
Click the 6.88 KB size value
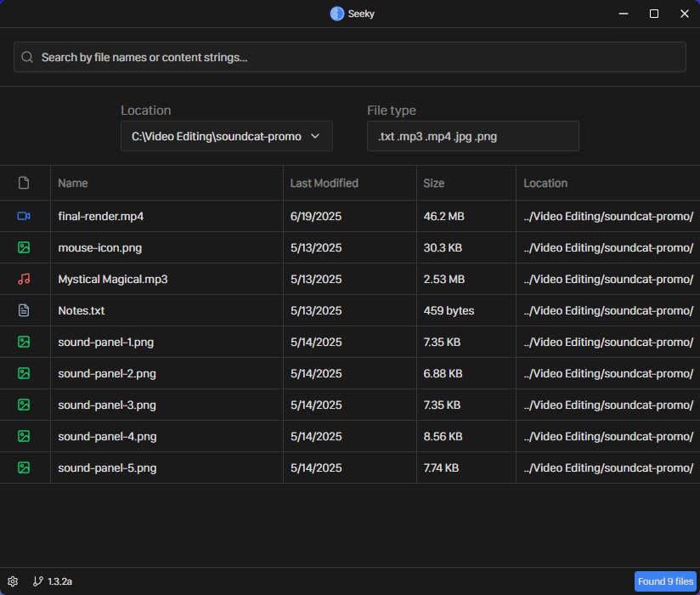[443, 373]
